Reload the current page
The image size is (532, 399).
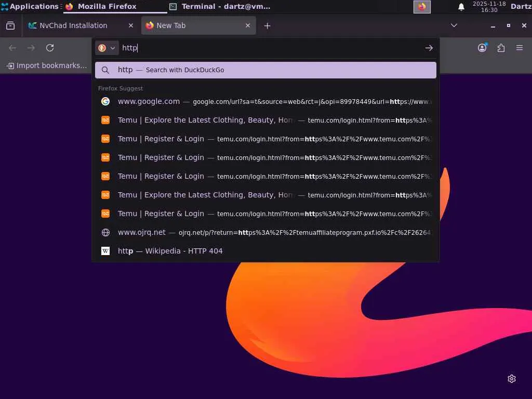pos(50,48)
